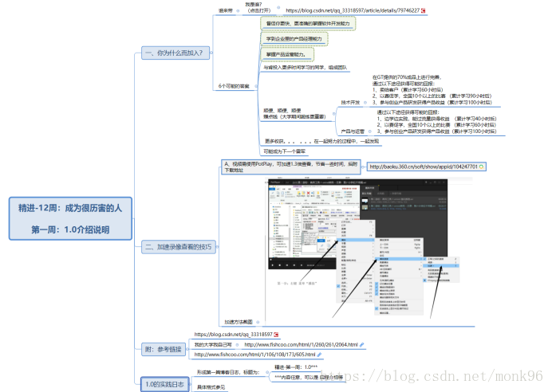Collapse the '二、加速录像查看的技巧' branch
The width and height of the screenshot is (552, 392).
click(x=217, y=247)
